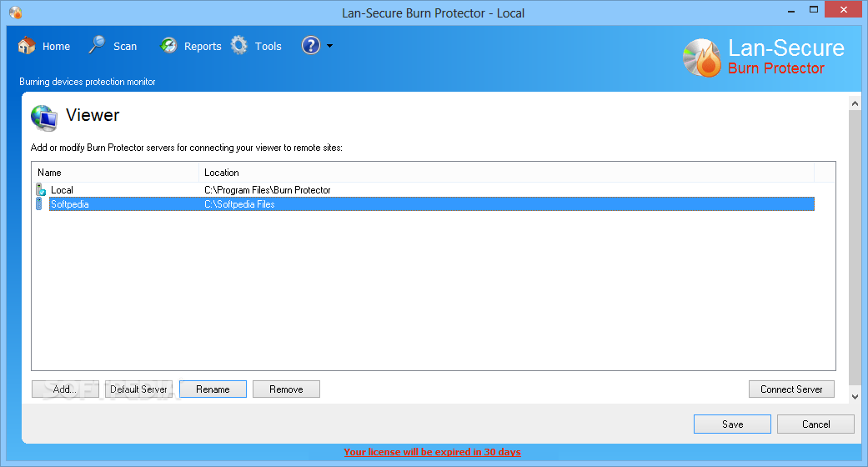Click the title bar application icon
The image size is (868, 467).
click(16, 13)
